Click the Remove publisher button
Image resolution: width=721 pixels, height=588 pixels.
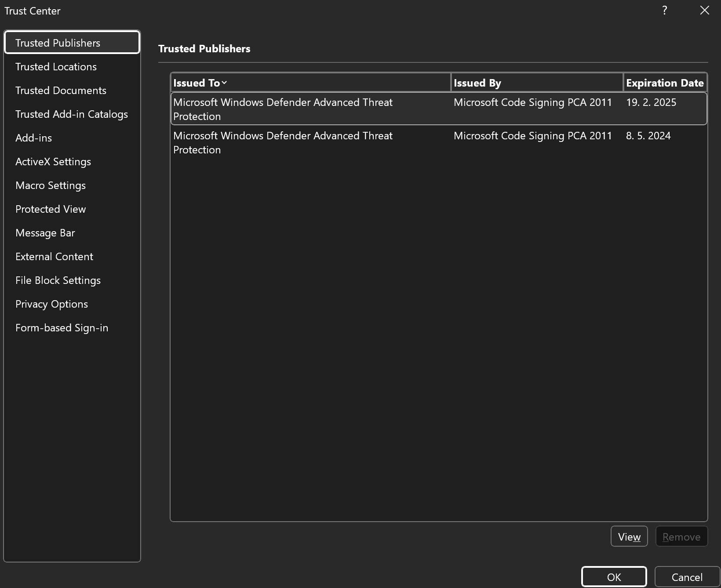pyautogui.click(x=681, y=536)
